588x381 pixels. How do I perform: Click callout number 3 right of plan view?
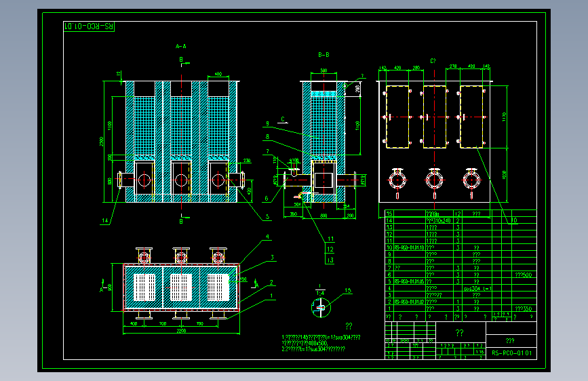coord(272,257)
